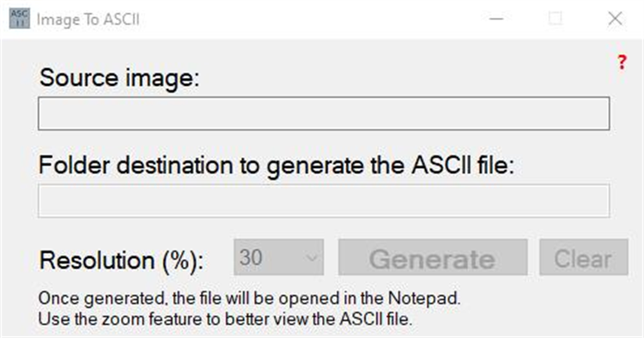Close the Image To ASCII window
The height and width of the screenshot is (338, 644).
tap(615, 19)
